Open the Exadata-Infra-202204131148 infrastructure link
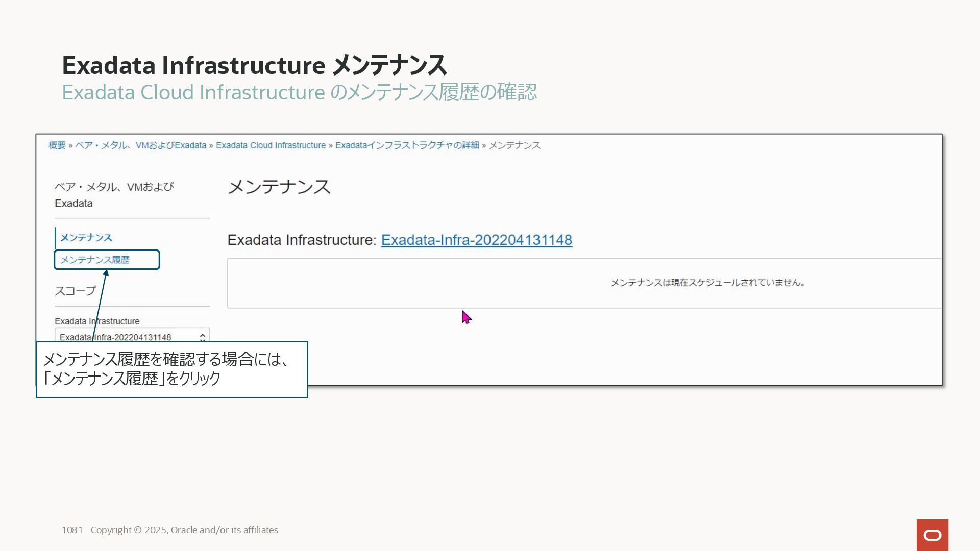980x551 pixels. [476, 240]
